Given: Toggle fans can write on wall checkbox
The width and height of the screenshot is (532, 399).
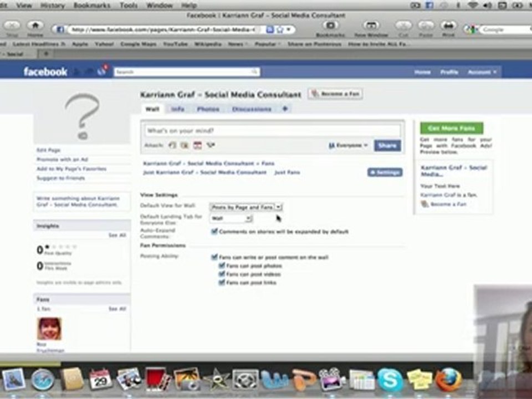Looking at the screenshot, I should 214,257.
